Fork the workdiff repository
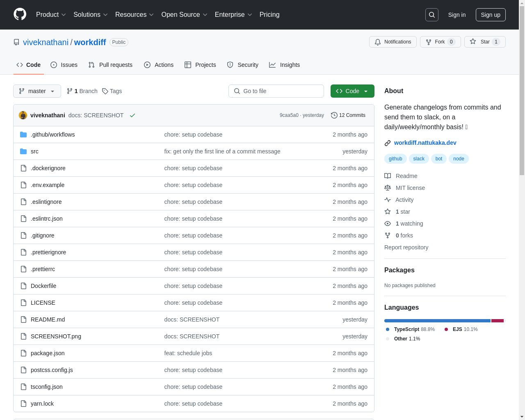 (441, 42)
